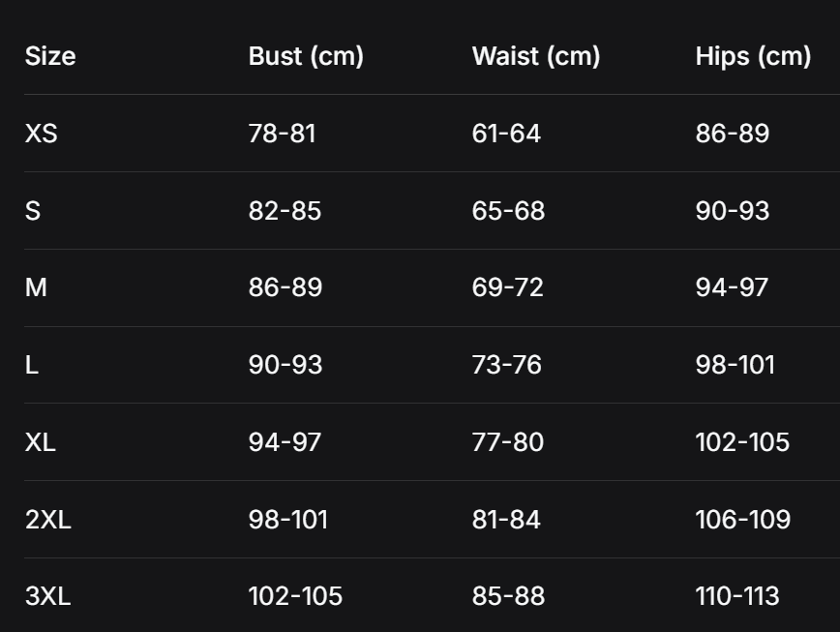
Task: Select the XS size row label
Action: 41,134
